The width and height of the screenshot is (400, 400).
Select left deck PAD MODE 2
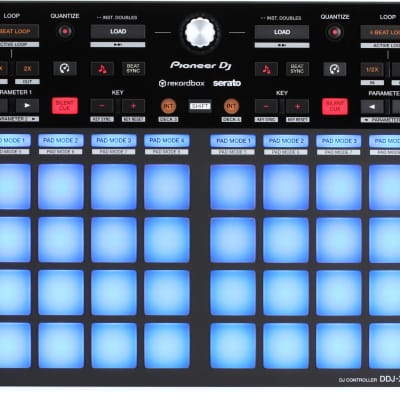point(61,140)
